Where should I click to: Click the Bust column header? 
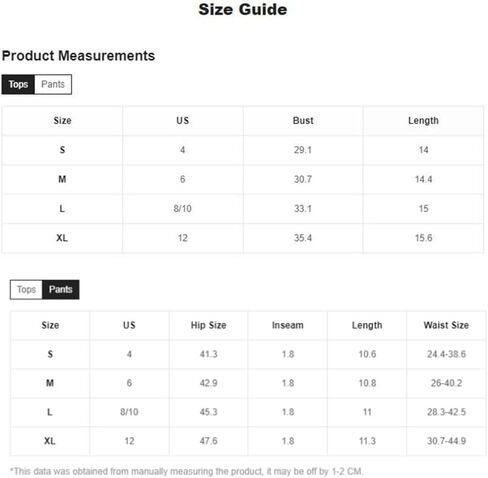pyautogui.click(x=303, y=121)
